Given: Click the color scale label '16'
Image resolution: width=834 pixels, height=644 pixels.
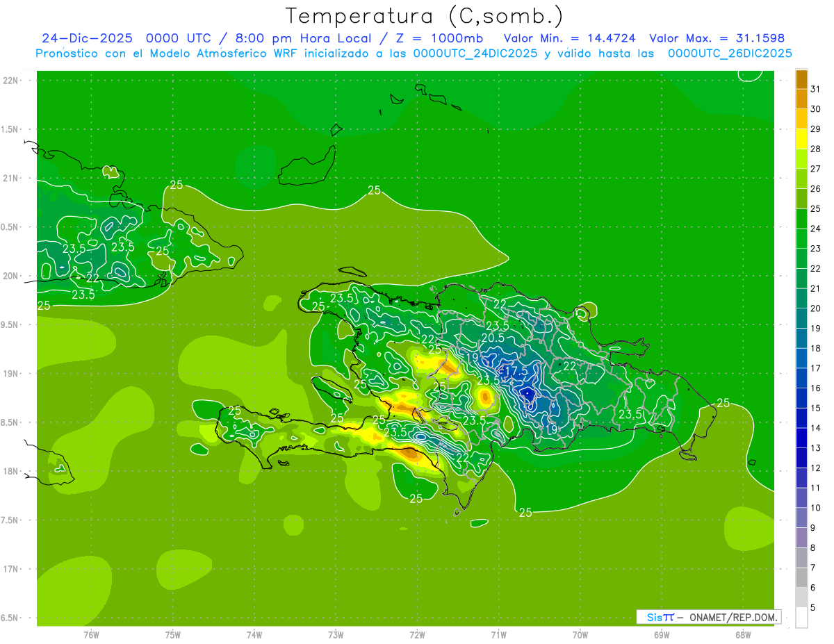Looking at the screenshot, I should point(815,388).
